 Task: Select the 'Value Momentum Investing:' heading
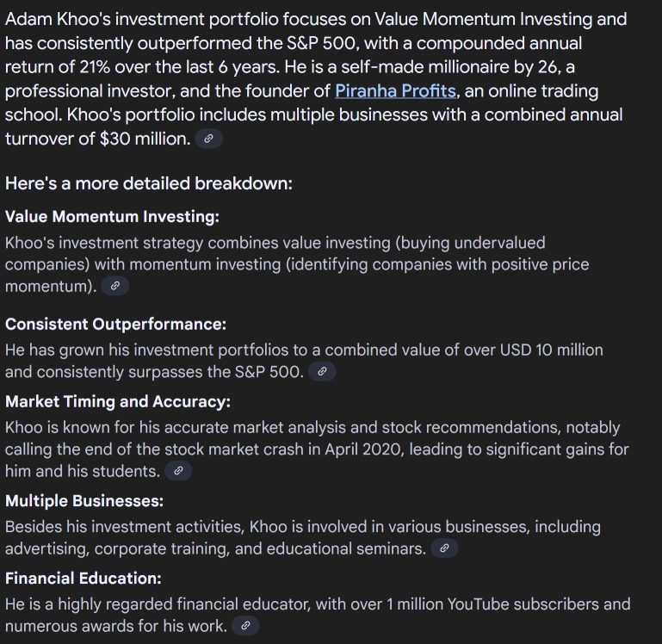click(112, 217)
